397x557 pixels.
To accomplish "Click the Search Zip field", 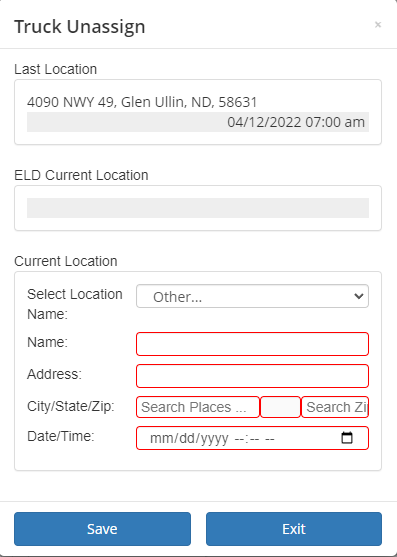I will pyautogui.click(x=335, y=407).
